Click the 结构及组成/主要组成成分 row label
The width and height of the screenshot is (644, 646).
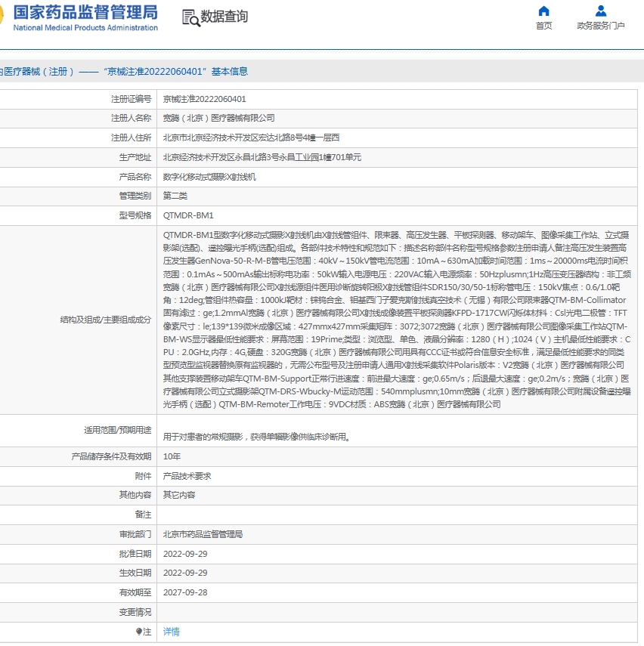click(x=106, y=320)
